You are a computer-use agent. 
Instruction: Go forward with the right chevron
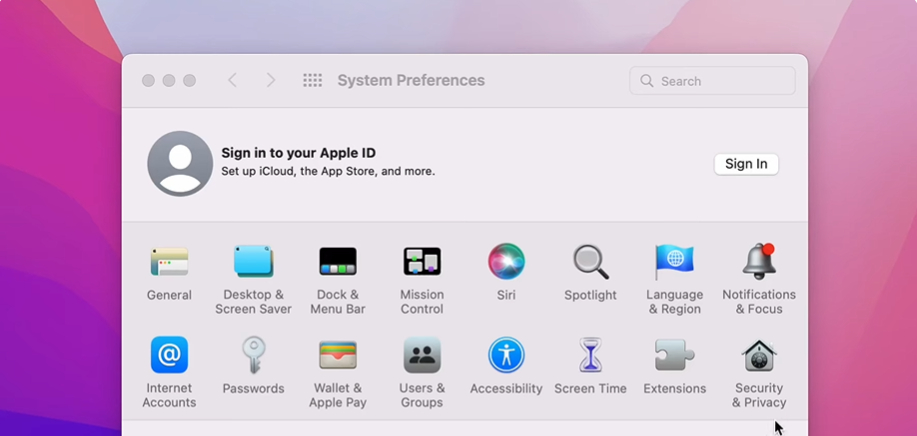click(x=270, y=80)
